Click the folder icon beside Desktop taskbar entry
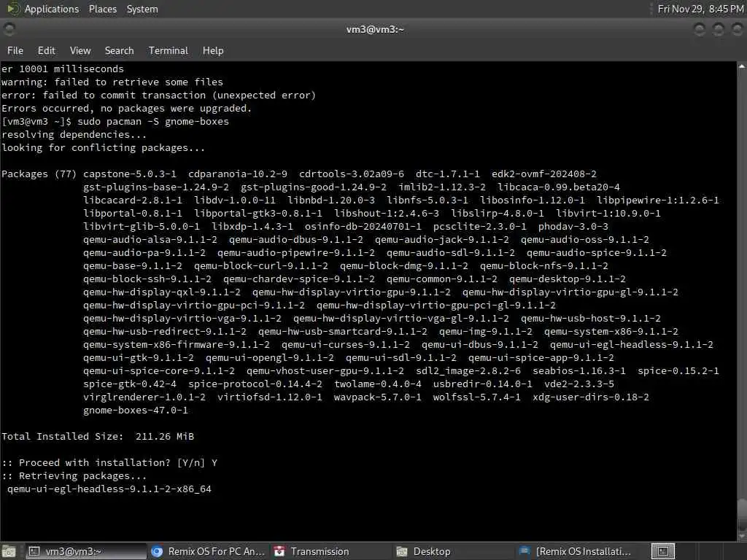 (x=402, y=551)
